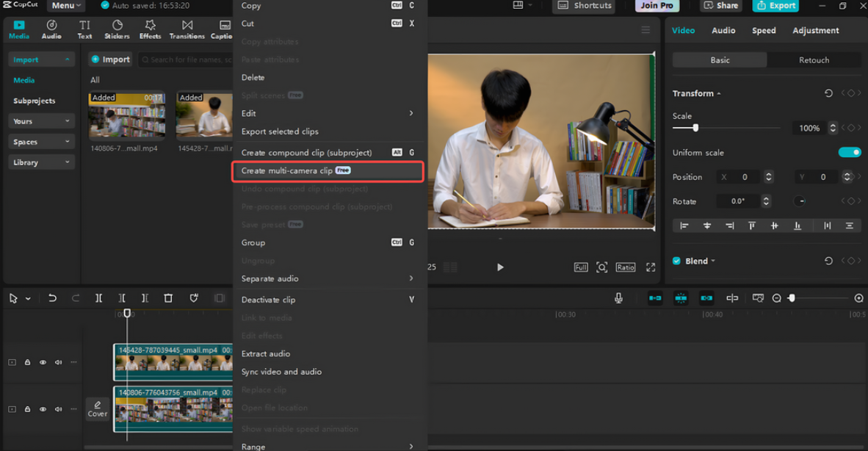Open the Menu dropdown in title bar
The image size is (868, 451).
coord(66,6)
